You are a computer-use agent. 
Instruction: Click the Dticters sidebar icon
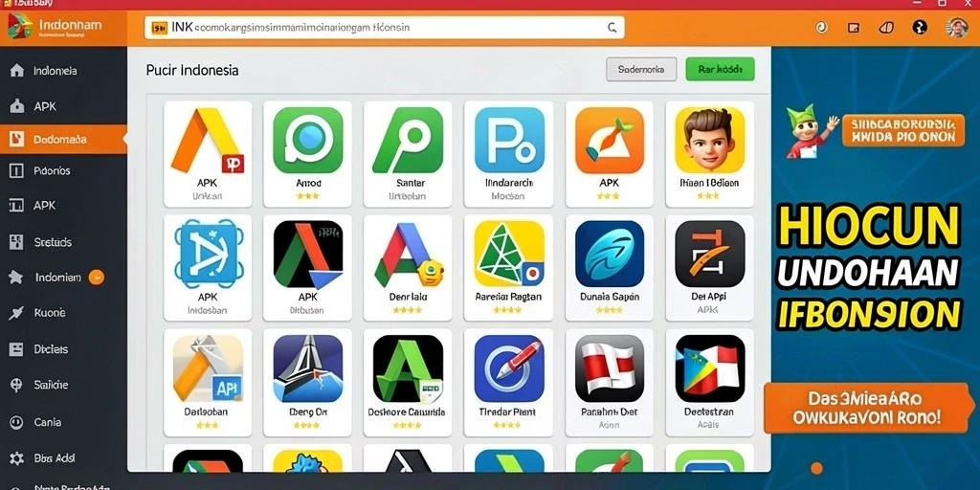[x=16, y=349]
